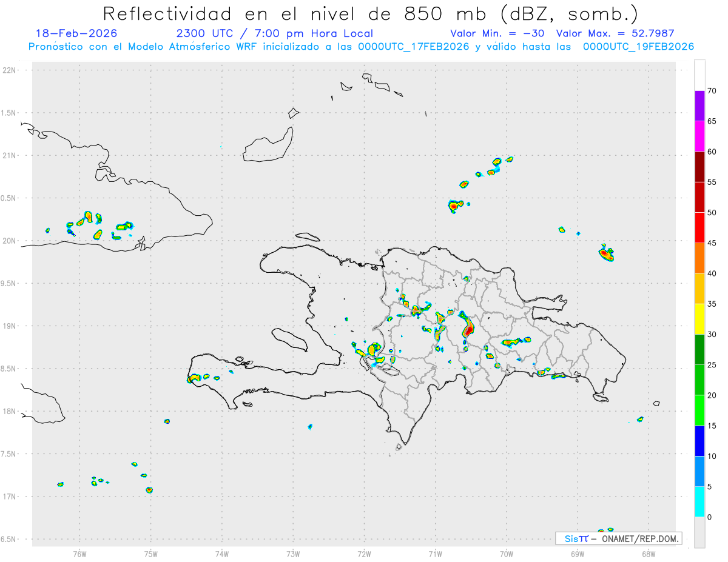Select the '75W' longitude label
This screenshot has width=728, height=562.
(x=151, y=554)
